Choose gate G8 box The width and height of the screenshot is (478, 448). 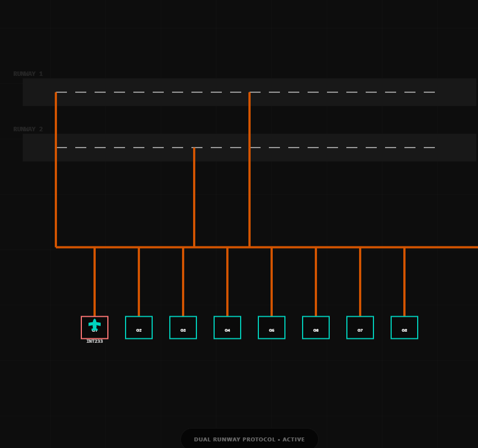tap(404, 327)
